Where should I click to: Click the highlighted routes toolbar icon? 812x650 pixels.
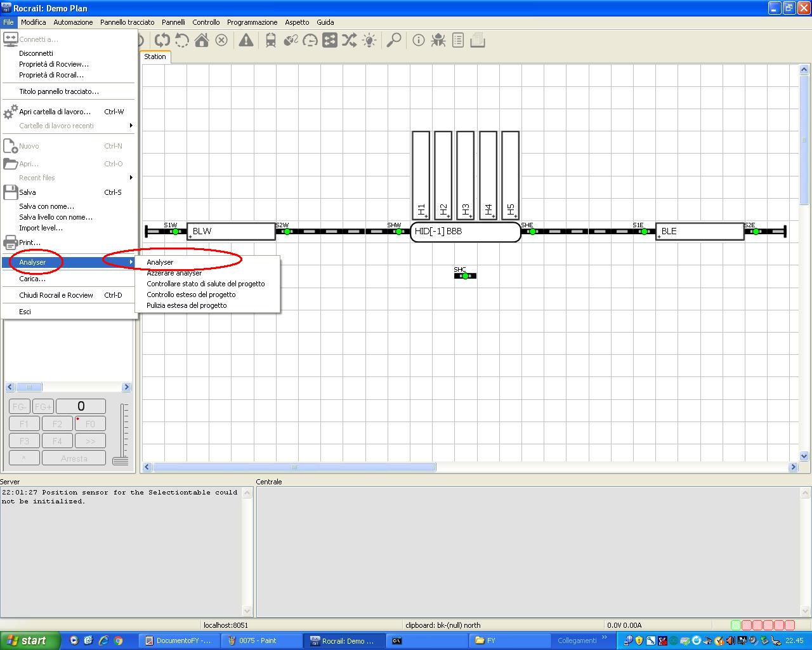pos(330,41)
